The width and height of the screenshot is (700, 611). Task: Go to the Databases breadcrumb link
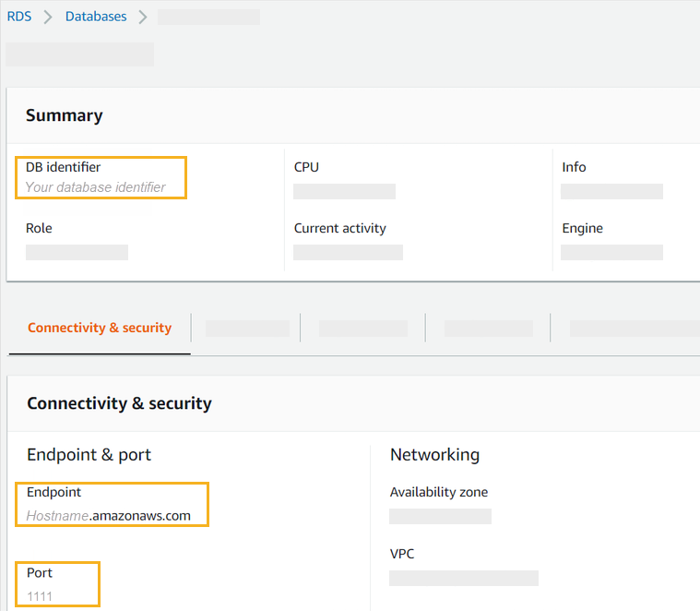click(x=96, y=17)
